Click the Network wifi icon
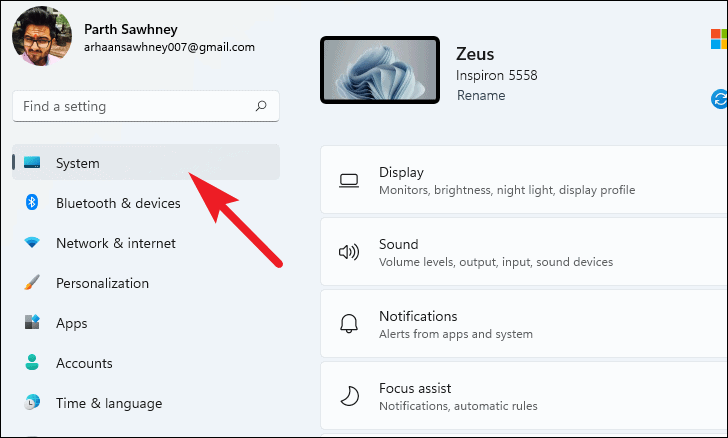 pyautogui.click(x=32, y=242)
